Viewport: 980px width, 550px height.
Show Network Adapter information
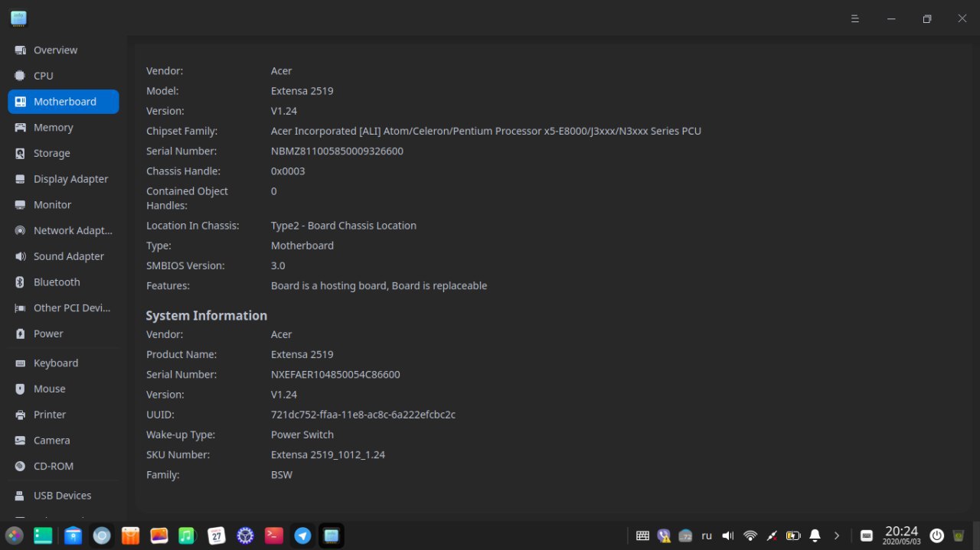coord(64,230)
